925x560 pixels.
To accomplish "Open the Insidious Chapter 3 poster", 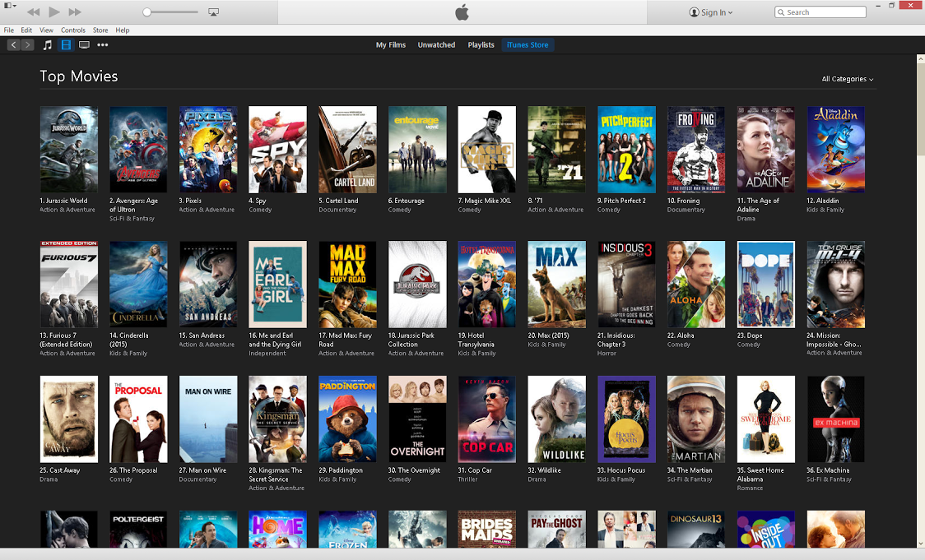I will (x=626, y=285).
